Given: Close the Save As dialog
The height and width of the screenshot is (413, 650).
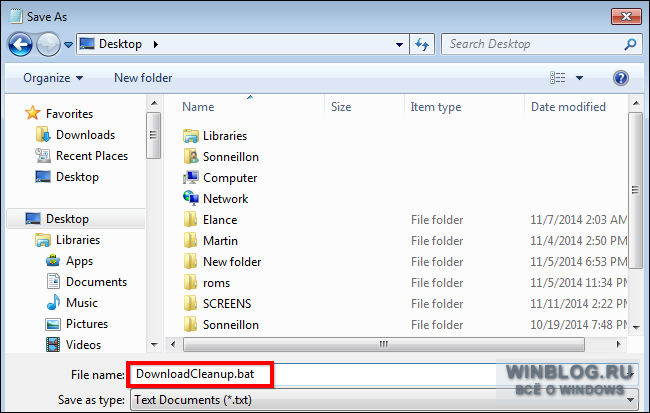Looking at the screenshot, I should coord(626,16).
